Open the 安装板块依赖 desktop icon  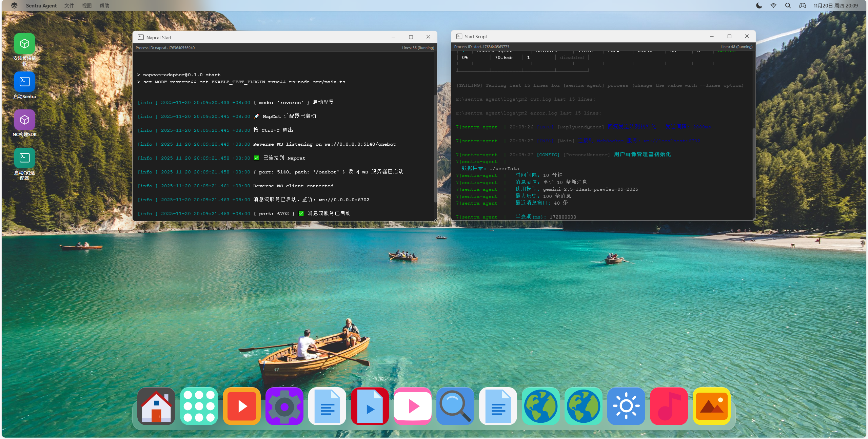pos(24,44)
